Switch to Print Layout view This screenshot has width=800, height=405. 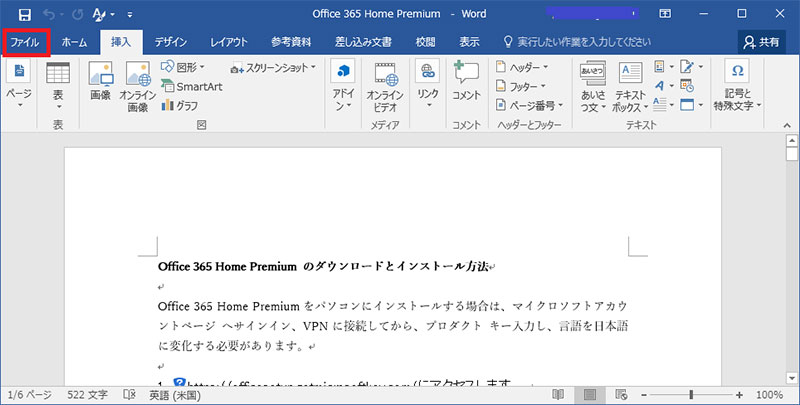590,395
